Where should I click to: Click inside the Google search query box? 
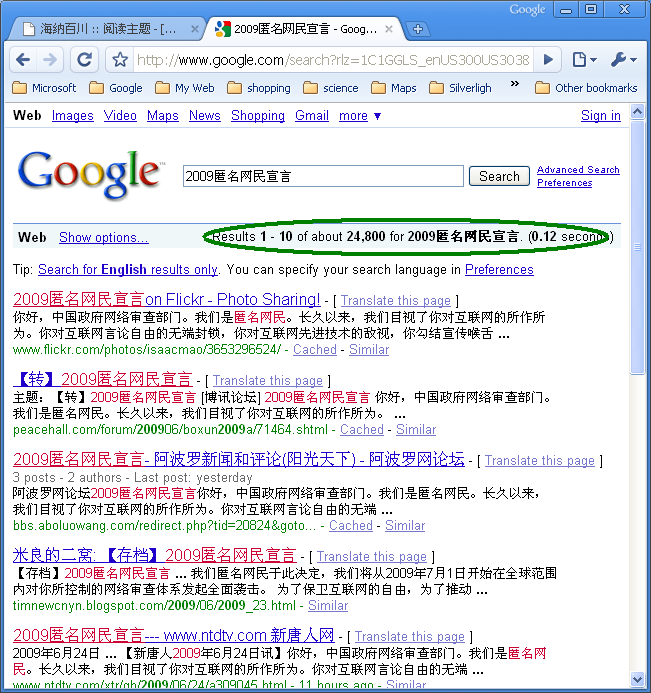tap(323, 176)
